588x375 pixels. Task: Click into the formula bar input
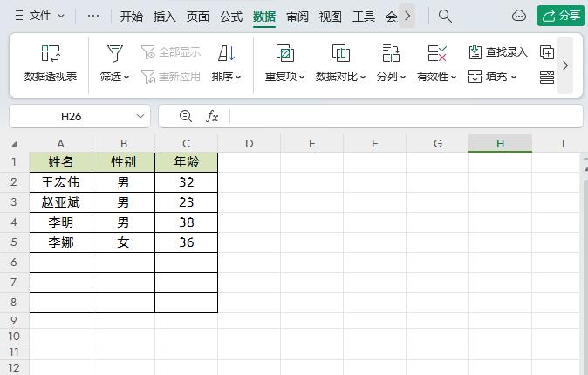pyautogui.click(x=405, y=116)
